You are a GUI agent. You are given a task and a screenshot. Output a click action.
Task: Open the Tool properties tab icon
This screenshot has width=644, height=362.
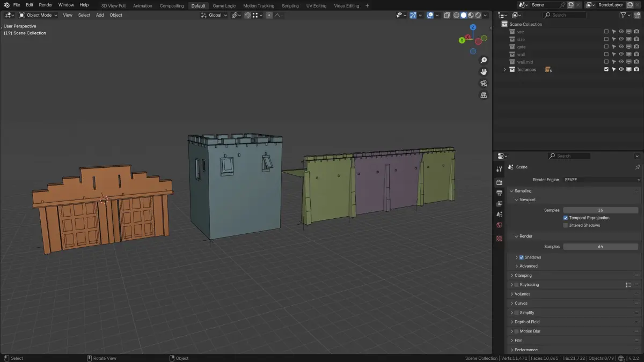coord(500,169)
